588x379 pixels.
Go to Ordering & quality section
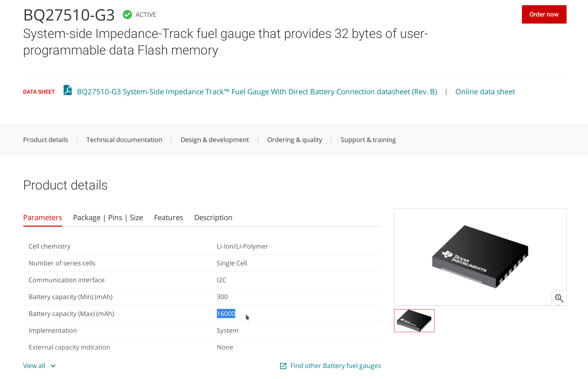pos(295,140)
